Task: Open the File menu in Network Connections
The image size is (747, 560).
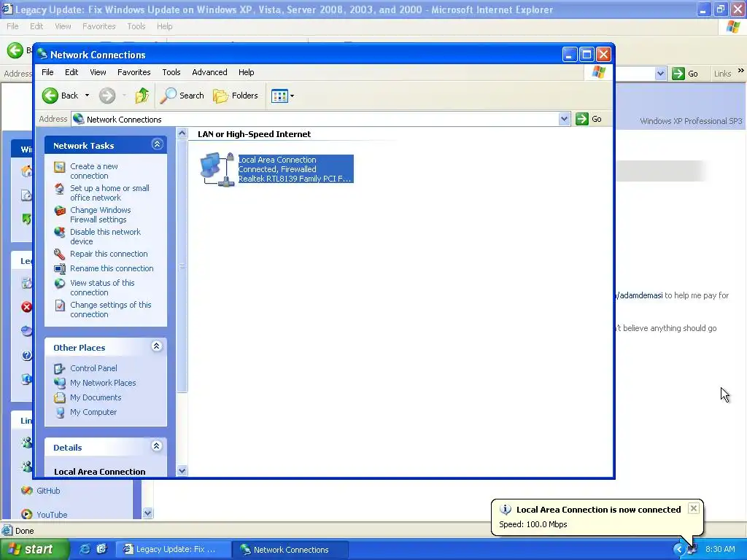Action: coord(47,72)
